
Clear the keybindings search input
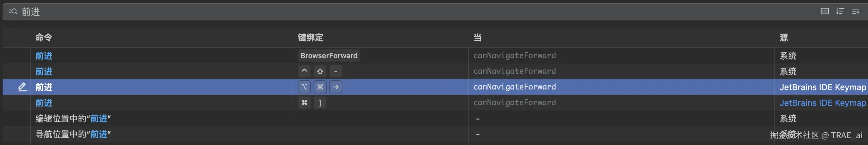click(x=856, y=11)
